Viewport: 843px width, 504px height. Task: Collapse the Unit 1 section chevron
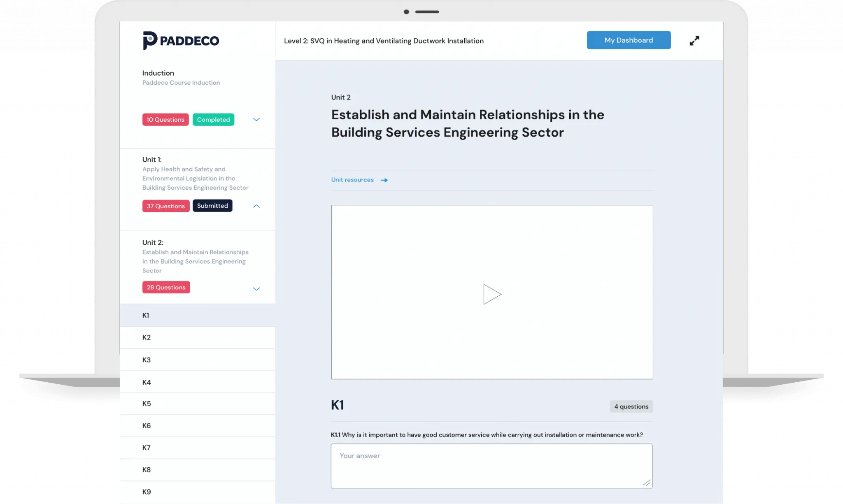(256, 206)
